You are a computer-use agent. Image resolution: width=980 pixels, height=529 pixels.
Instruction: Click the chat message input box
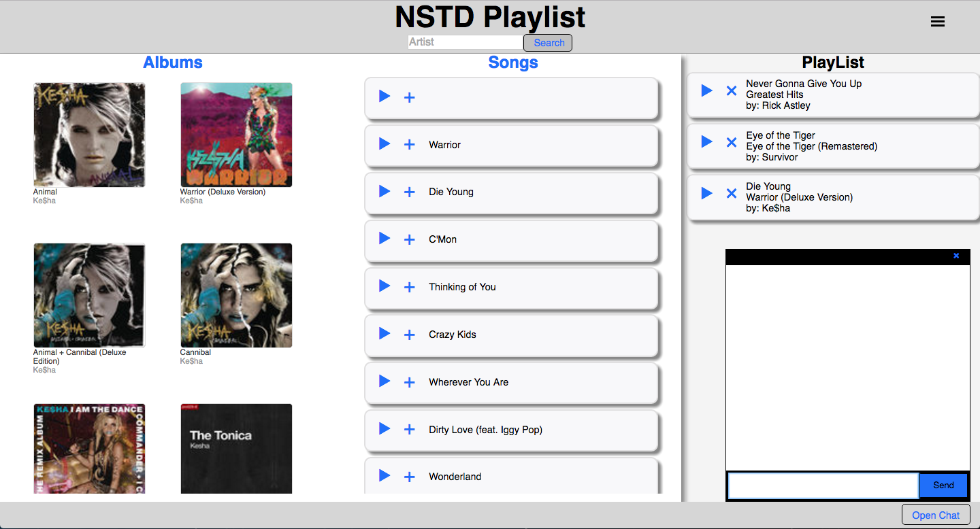(823, 485)
